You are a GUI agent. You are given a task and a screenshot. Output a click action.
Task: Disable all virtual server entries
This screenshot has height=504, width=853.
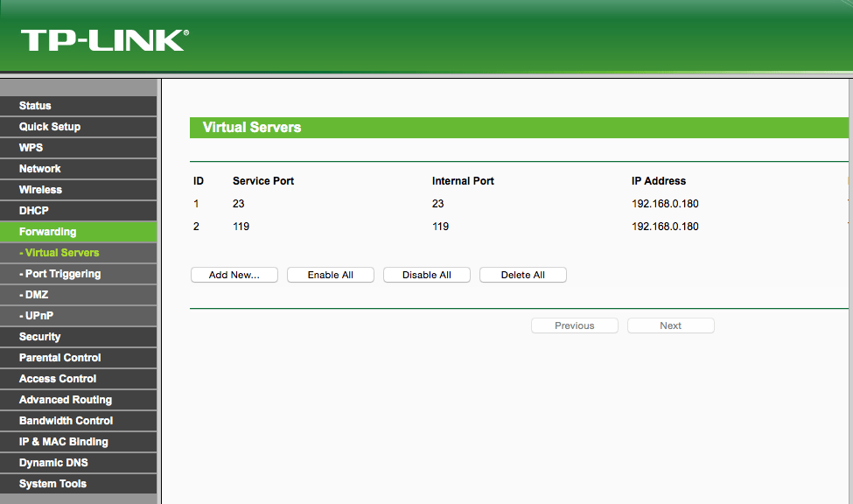point(426,274)
